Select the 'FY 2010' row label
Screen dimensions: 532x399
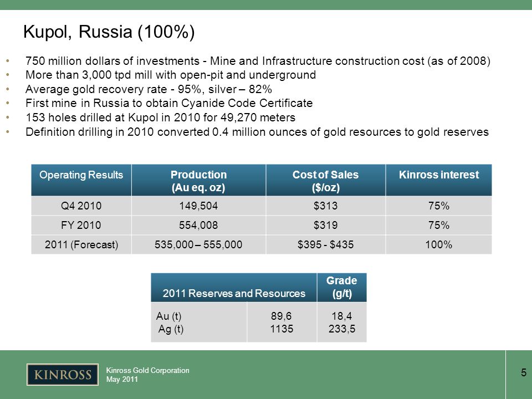81,225
